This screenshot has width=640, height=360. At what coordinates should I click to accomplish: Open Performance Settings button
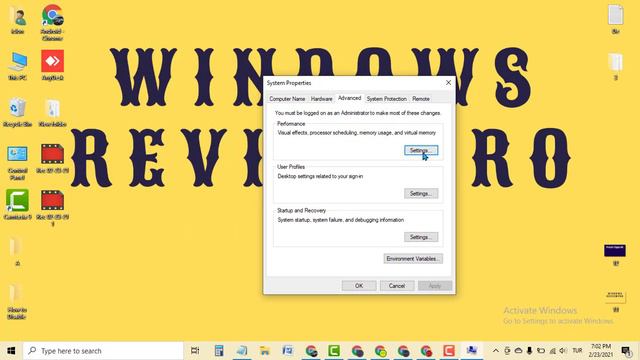click(x=421, y=150)
